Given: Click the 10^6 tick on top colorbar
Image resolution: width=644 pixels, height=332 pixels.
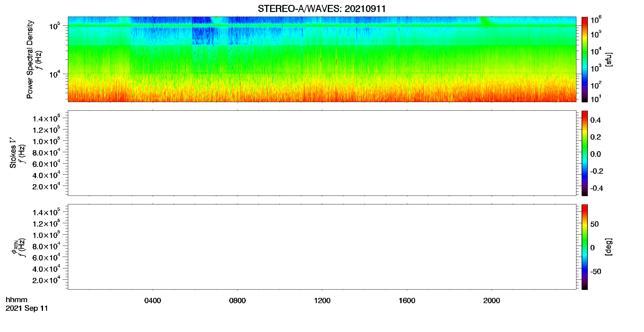Looking at the screenshot, I should [596, 21].
